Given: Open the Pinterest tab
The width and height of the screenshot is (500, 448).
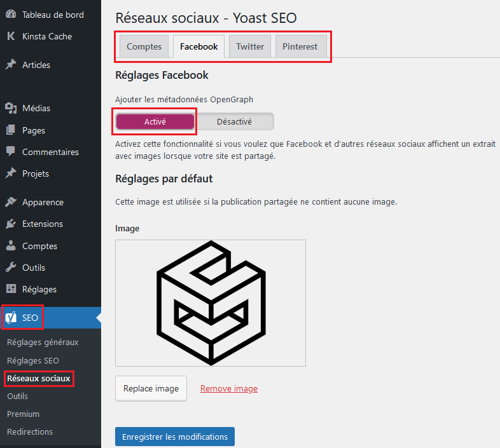Looking at the screenshot, I should pos(300,46).
